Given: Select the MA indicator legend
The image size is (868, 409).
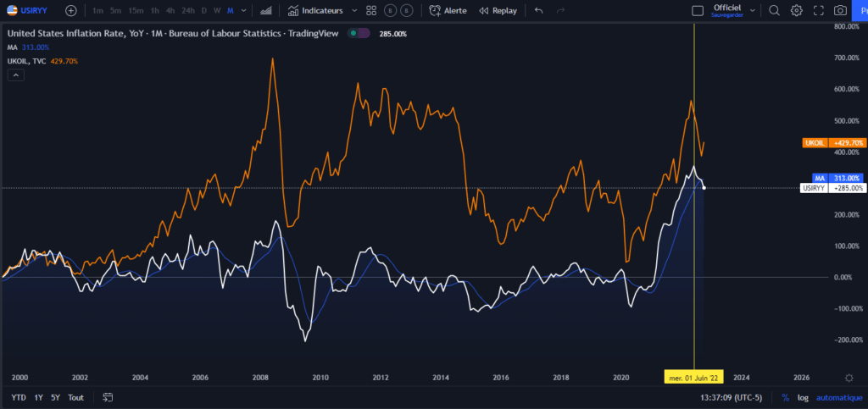Looking at the screenshot, I should (28, 47).
